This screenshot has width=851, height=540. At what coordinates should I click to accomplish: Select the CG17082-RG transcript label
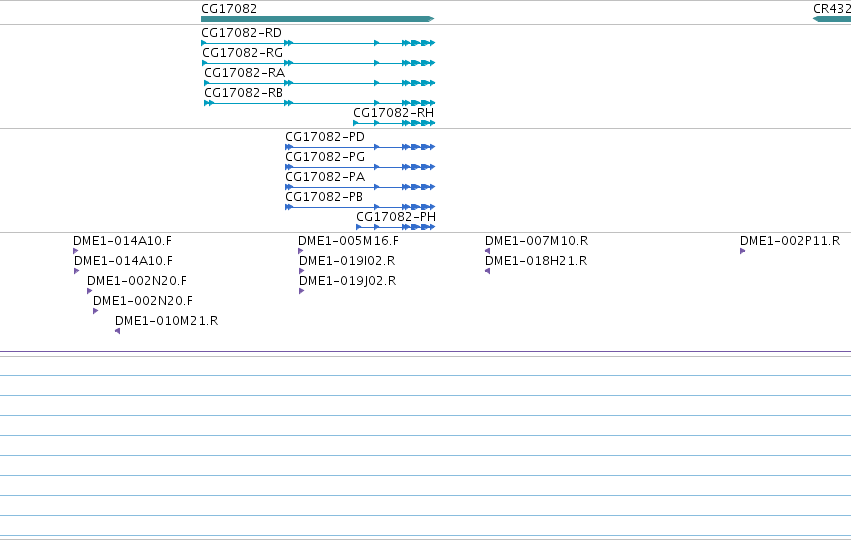tap(243, 53)
